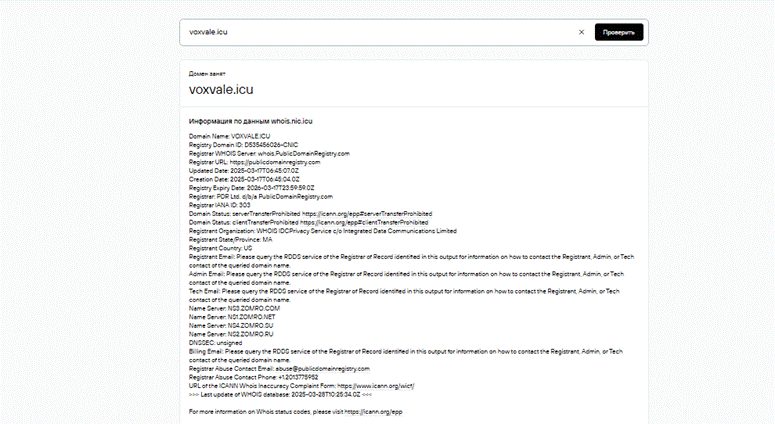Click the Проверить button

(619, 32)
